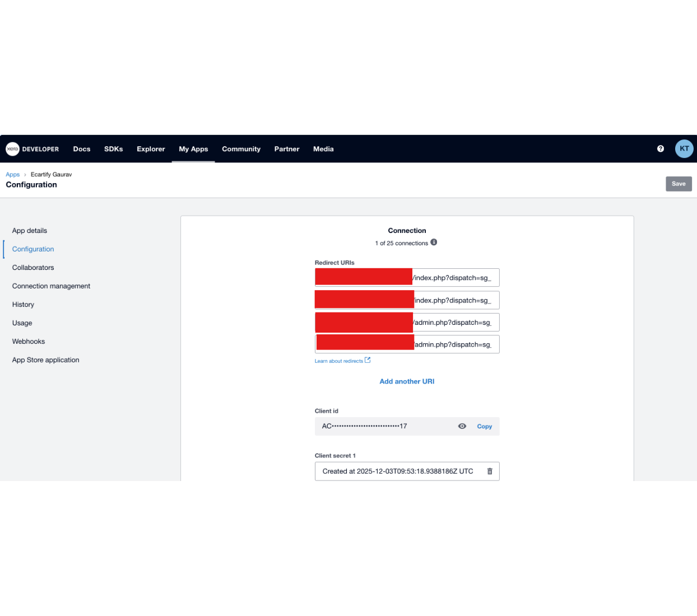Viewport: 697px width, 616px height.
Task: Open the KT user avatar menu
Action: (684, 149)
